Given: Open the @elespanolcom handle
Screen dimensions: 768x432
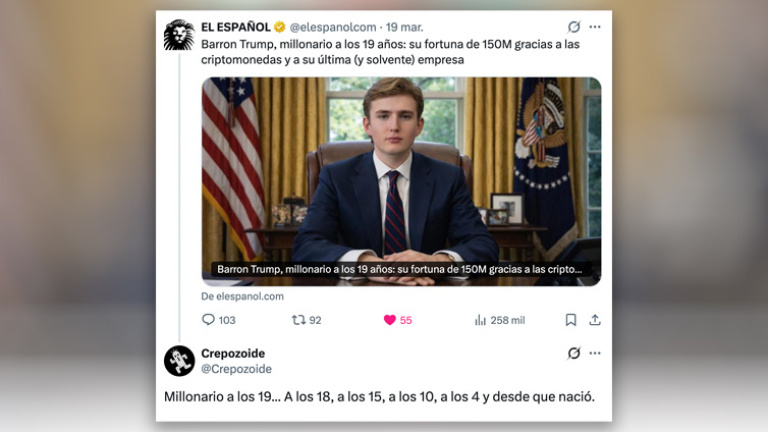Looking at the screenshot, I should 333,27.
